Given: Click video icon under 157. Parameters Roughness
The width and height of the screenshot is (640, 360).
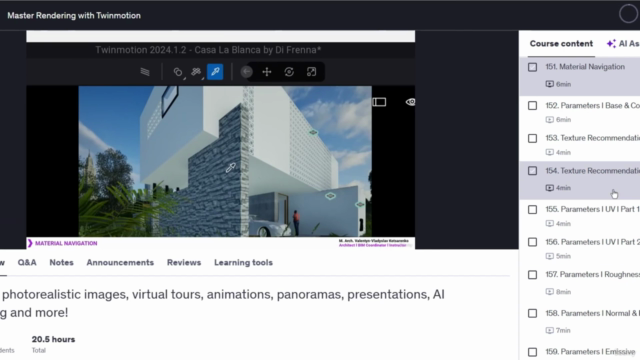Looking at the screenshot, I should (x=550, y=292).
